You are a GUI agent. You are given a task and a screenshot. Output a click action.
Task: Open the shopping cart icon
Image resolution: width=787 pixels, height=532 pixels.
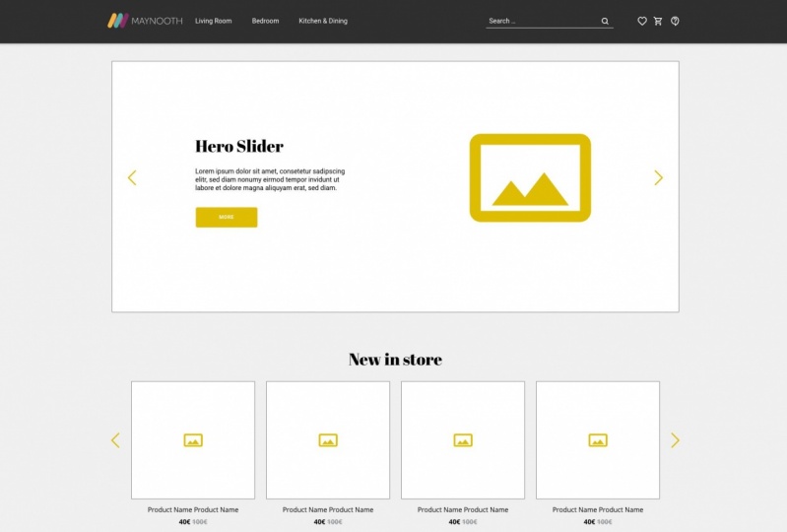[x=658, y=21]
